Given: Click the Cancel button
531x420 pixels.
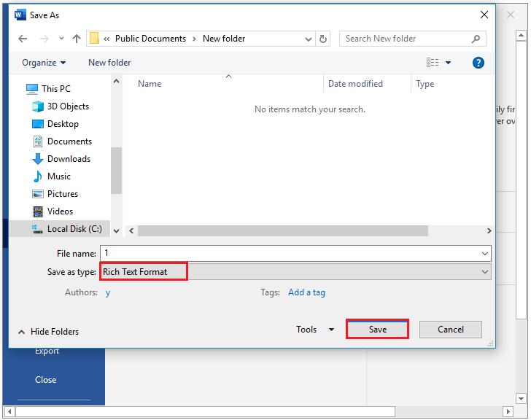Looking at the screenshot, I should [x=451, y=330].
